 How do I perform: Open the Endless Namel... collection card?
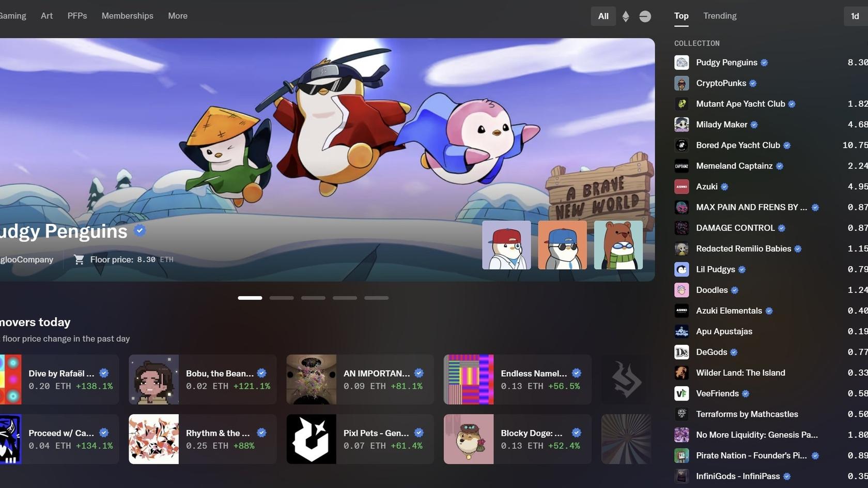click(x=518, y=379)
